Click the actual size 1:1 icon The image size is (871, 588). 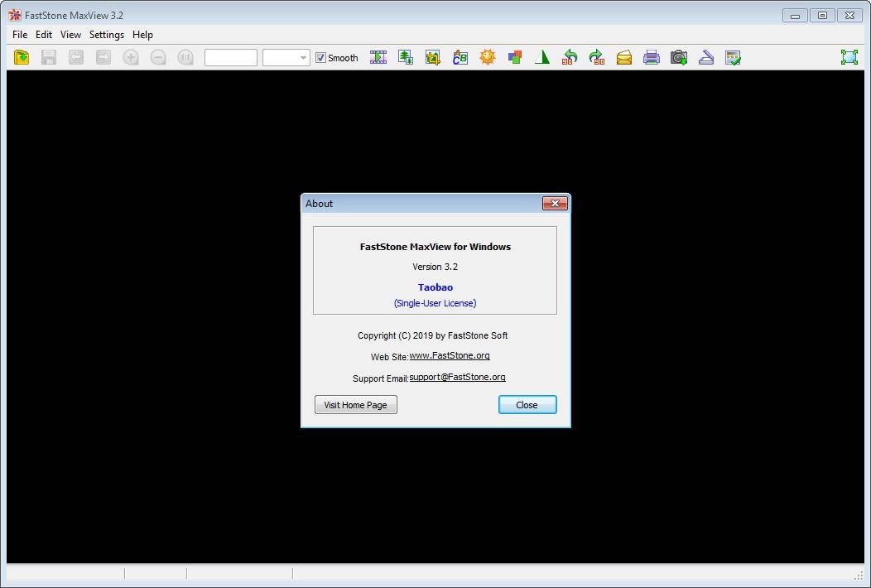coord(185,57)
